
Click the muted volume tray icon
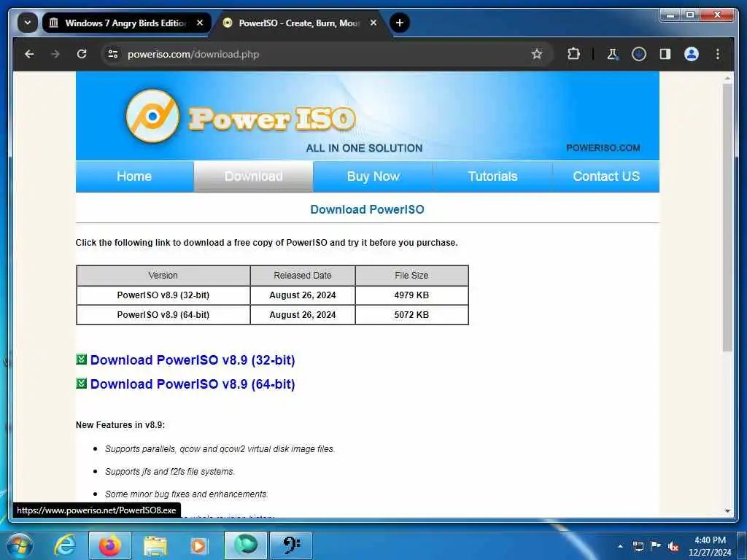coord(673,547)
